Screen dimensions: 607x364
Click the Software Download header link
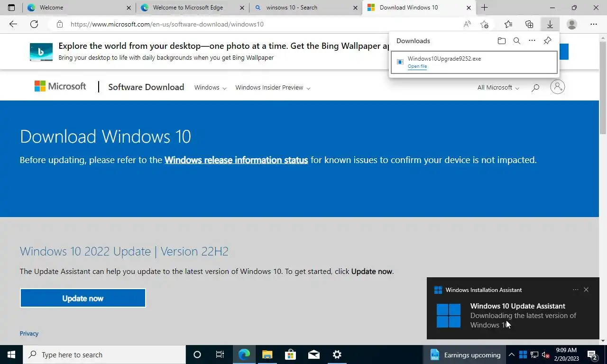(x=146, y=87)
